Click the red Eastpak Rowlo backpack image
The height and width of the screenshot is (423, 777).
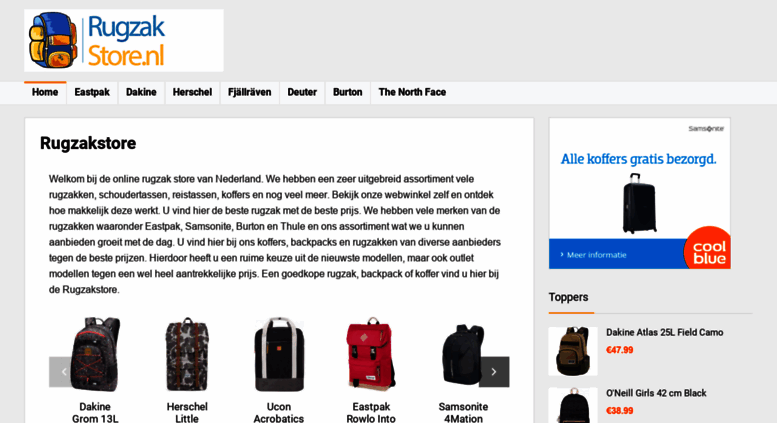tap(371, 355)
